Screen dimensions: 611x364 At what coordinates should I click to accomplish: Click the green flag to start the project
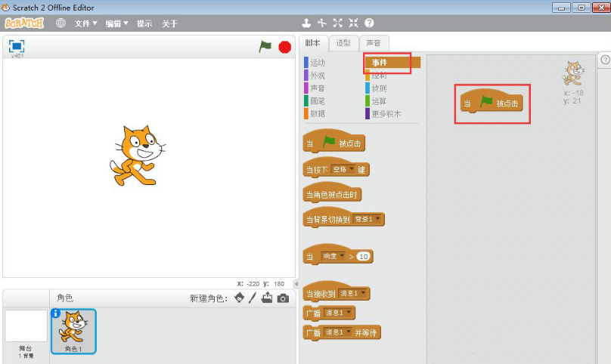[x=265, y=47]
